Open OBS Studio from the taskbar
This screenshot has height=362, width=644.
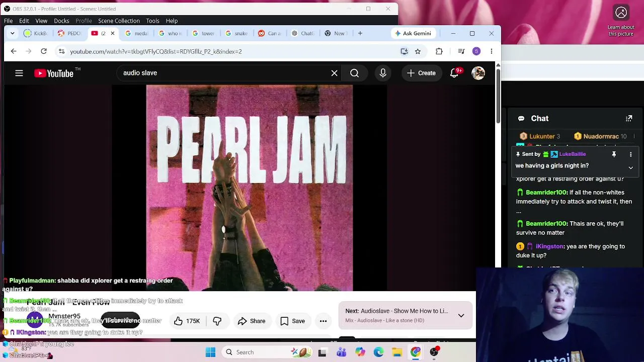434,352
